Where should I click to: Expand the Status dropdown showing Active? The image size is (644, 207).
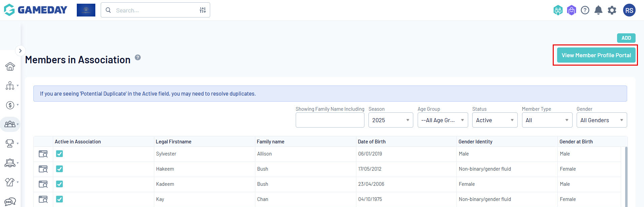[x=494, y=120]
